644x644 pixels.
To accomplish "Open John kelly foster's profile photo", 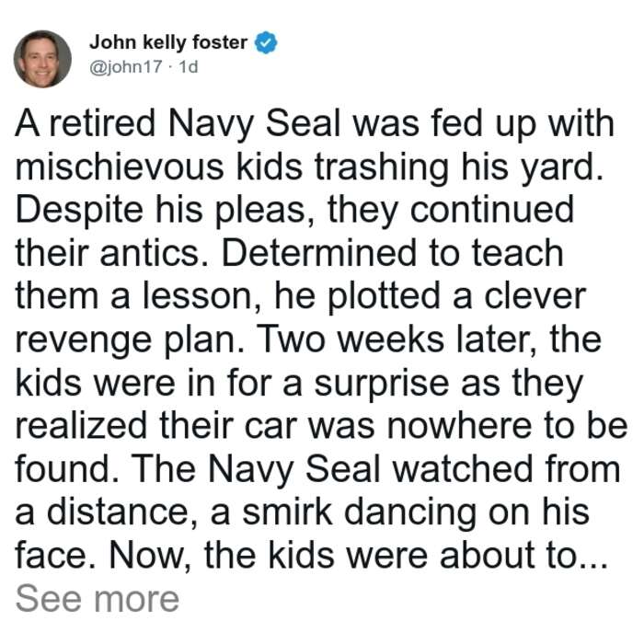I will 42,59.
